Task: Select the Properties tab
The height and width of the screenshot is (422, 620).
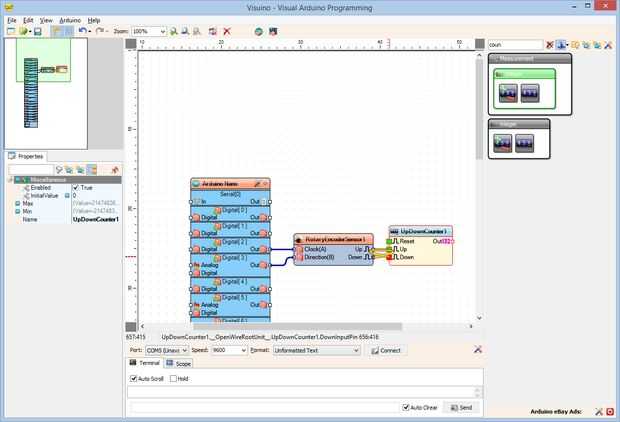Action: 26,157
